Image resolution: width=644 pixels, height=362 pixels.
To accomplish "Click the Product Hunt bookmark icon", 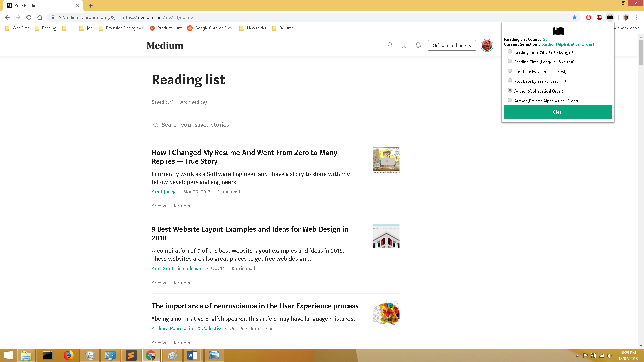I will coord(153,28).
